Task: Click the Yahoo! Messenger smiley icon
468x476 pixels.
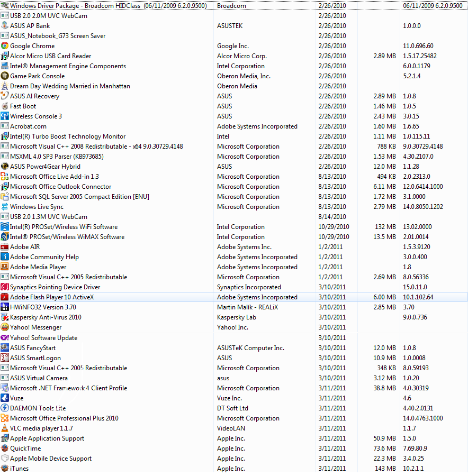Action: (x=5, y=327)
